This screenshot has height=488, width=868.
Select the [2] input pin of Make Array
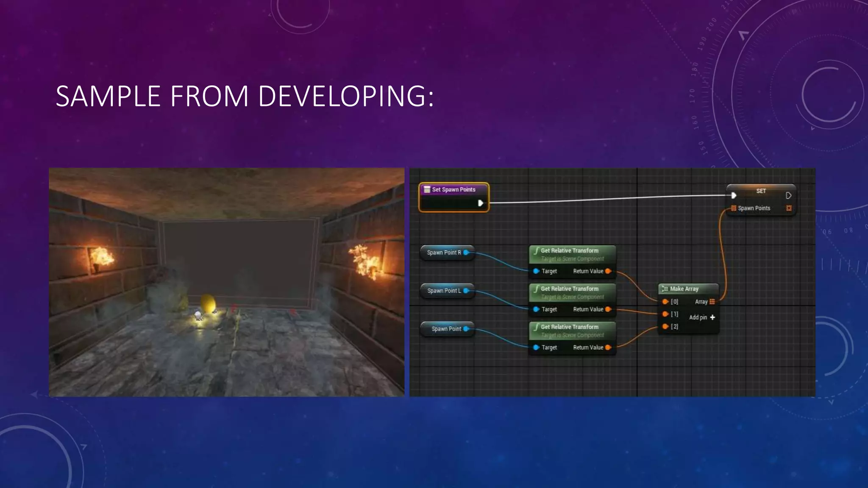(665, 326)
